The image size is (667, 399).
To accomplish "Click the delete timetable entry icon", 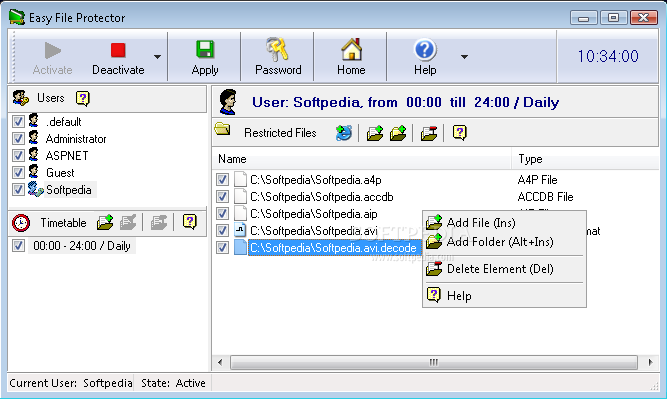I will 159,222.
